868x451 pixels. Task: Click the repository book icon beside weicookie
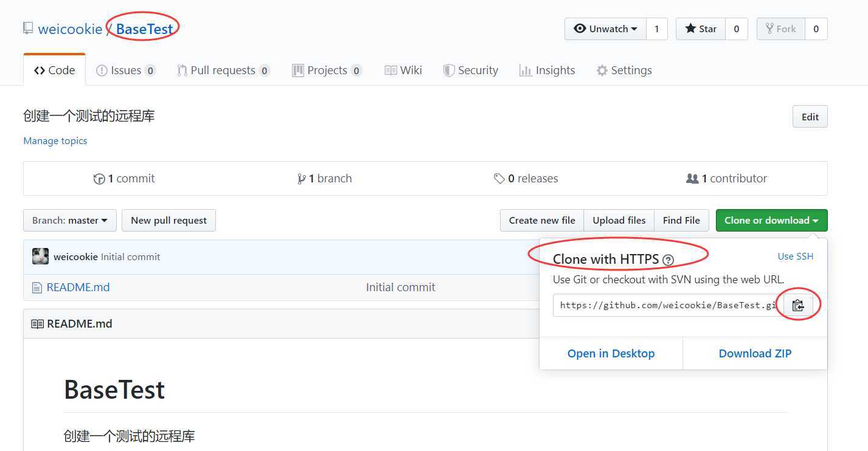pyautogui.click(x=28, y=28)
